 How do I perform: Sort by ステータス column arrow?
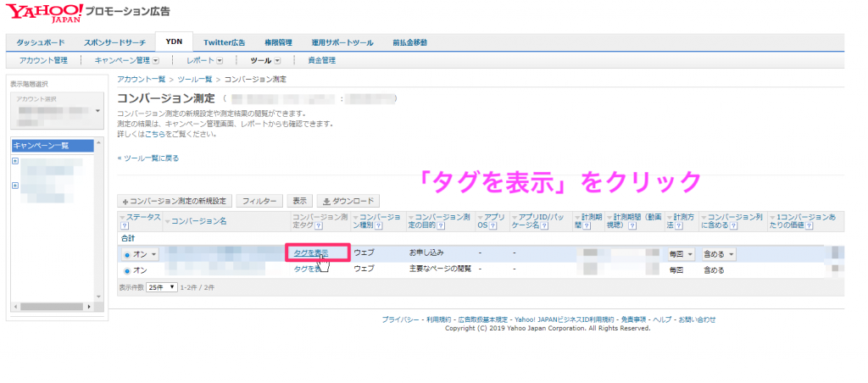click(123, 218)
